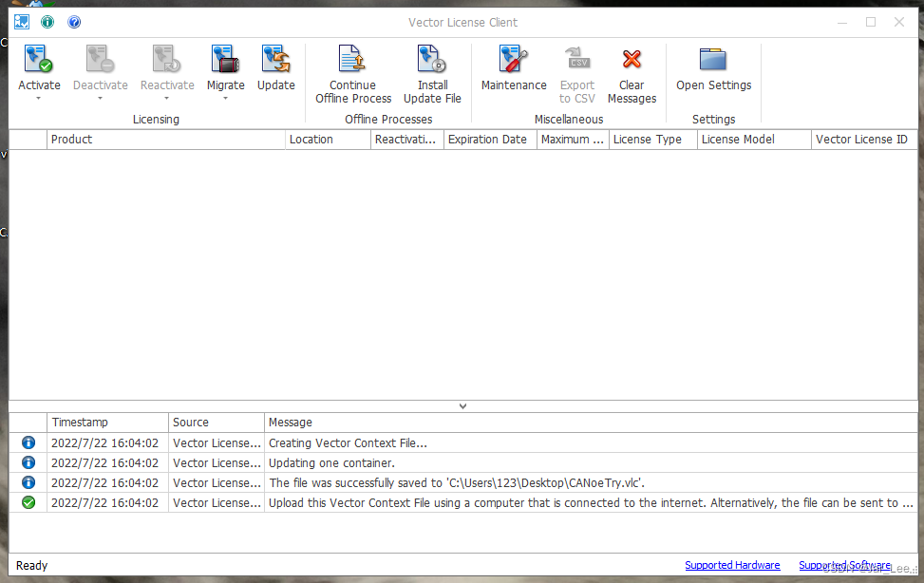Viewport: 924px width, 583px height.
Task: Expand the Activate dropdown arrow
Action: click(x=38, y=99)
